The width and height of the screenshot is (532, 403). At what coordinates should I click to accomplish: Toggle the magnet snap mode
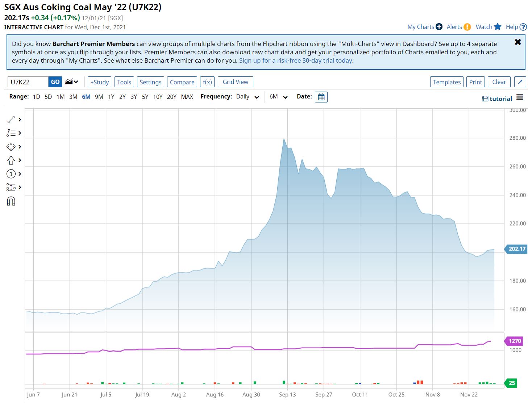pyautogui.click(x=11, y=201)
